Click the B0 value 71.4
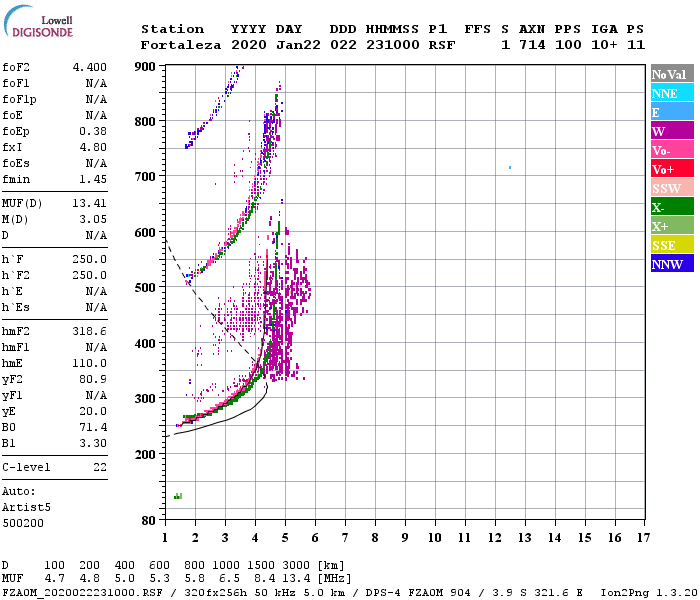 pos(93,428)
